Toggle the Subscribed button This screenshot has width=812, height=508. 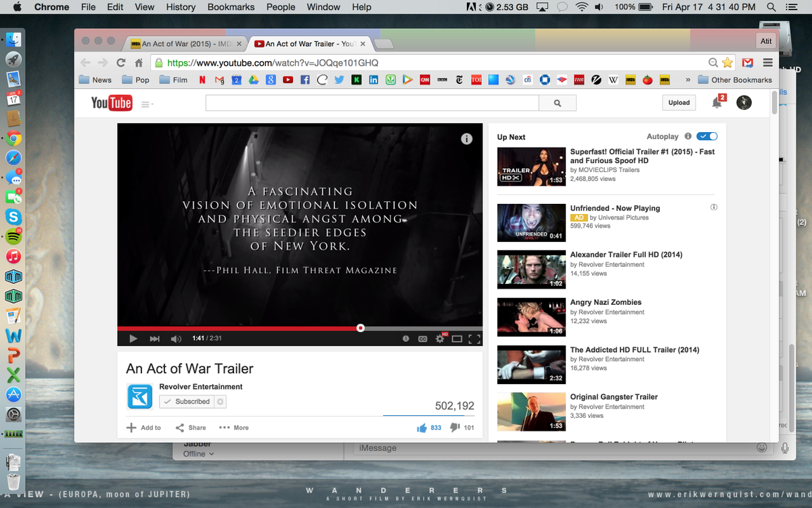tap(187, 402)
